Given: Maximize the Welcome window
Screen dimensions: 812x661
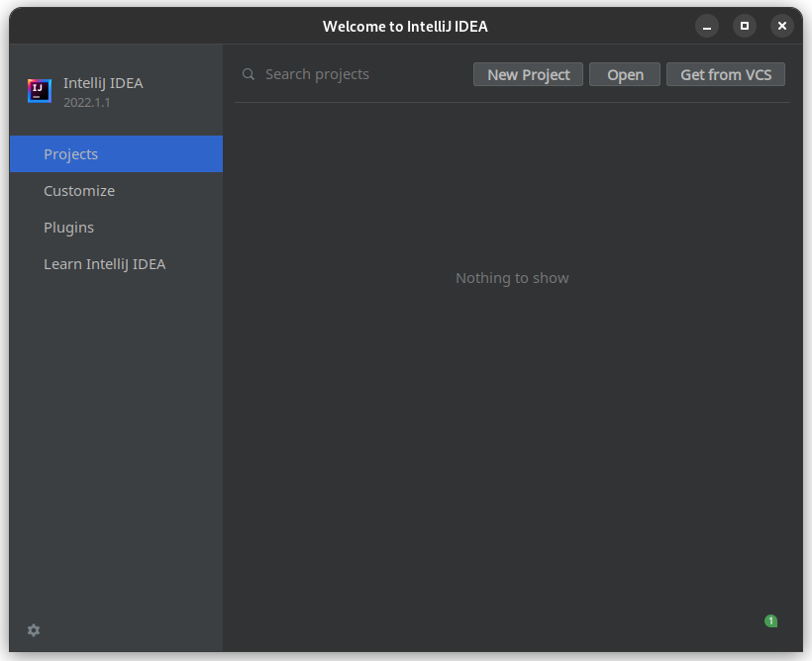Looking at the screenshot, I should pos(745,27).
